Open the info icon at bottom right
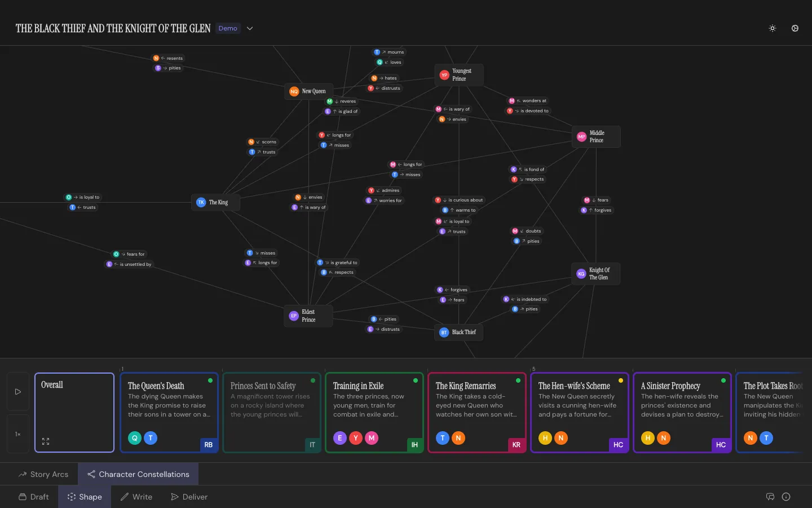The width and height of the screenshot is (812, 508). pos(786,497)
